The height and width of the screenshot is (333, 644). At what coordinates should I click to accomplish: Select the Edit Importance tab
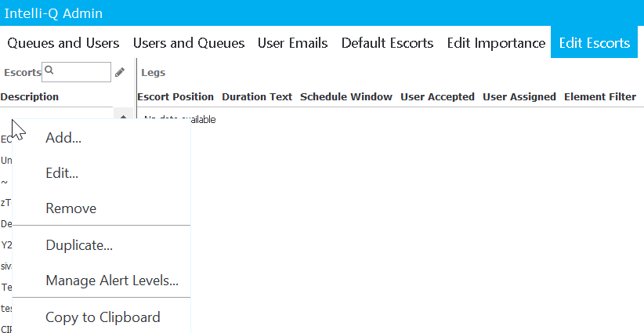(x=496, y=43)
